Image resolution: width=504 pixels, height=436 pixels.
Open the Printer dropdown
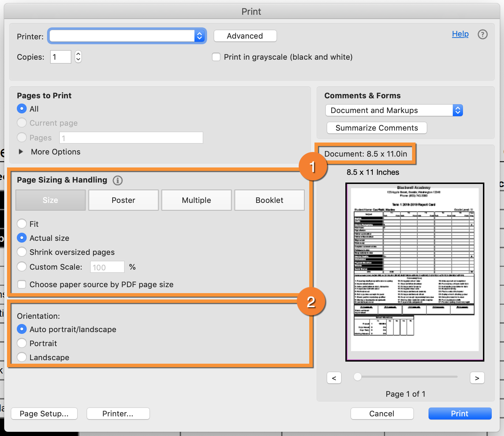click(x=127, y=36)
